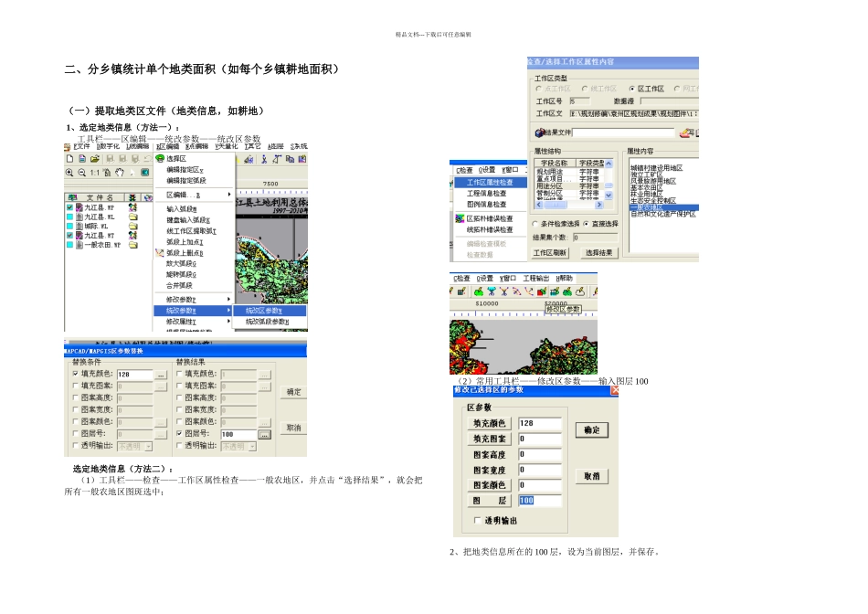Open color picker beside 替换条件 填充颜色 128
Screen dimensions: 868x614
pyautogui.click(x=161, y=375)
